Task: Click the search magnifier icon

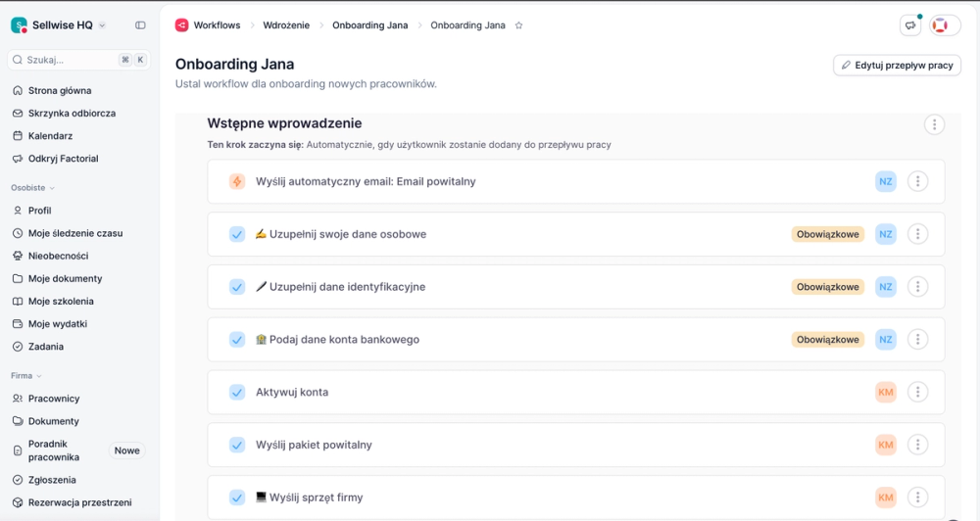Action: 18,60
